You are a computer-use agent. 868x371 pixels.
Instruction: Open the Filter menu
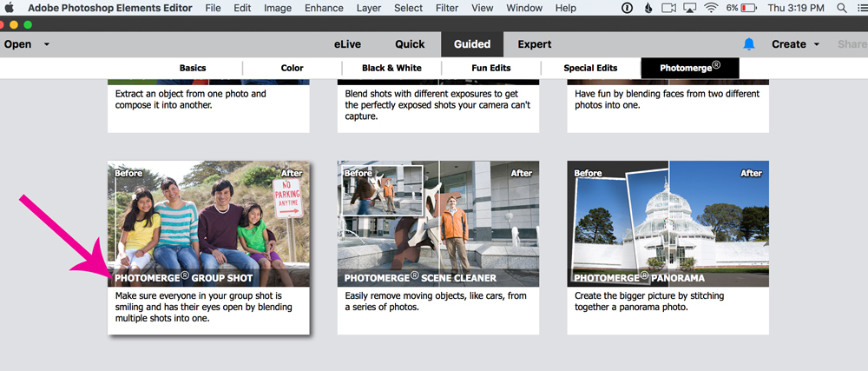447,8
